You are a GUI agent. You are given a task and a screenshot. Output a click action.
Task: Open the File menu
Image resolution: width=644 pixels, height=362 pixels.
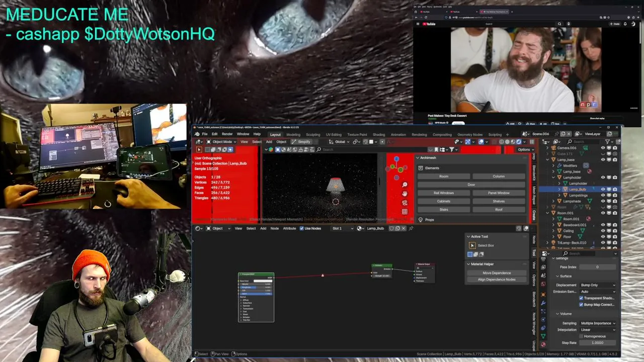click(205, 134)
